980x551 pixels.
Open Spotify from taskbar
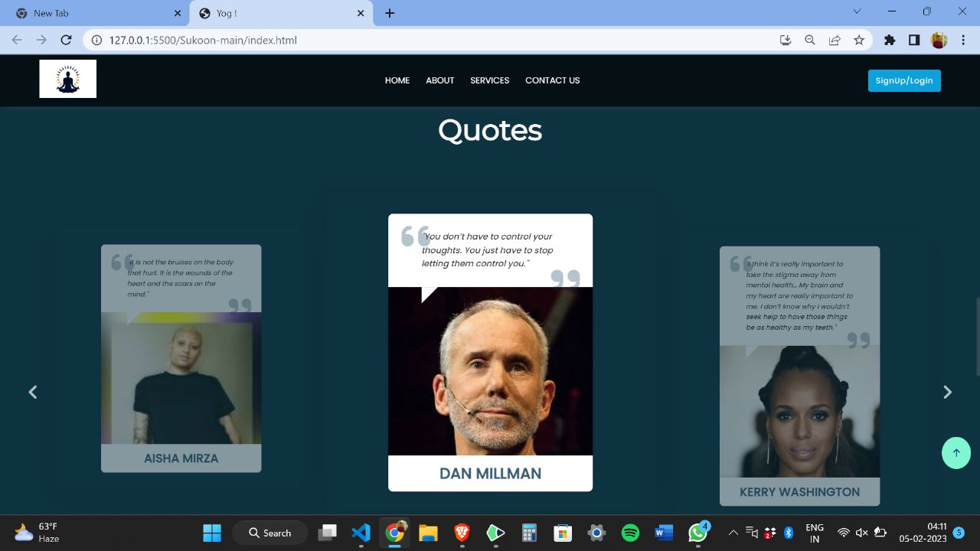coord(630,533)
